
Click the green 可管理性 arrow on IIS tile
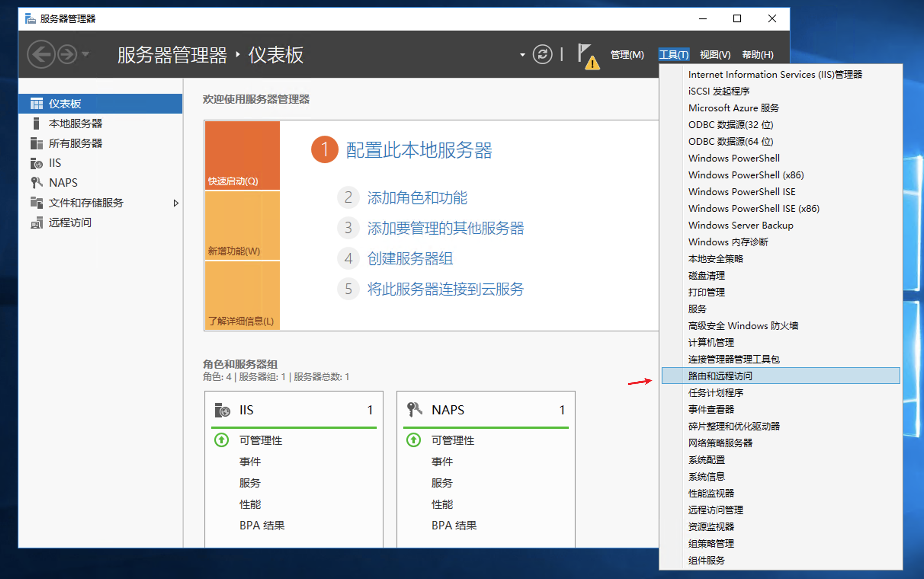pos(221,440)
